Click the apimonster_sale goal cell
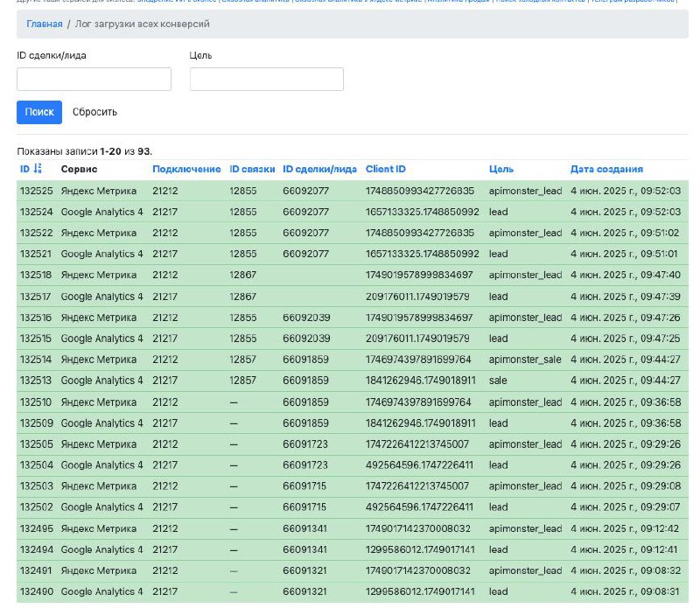Image resolution: width=700 pixels, height=608 pixels. click(x=525, y=360)
